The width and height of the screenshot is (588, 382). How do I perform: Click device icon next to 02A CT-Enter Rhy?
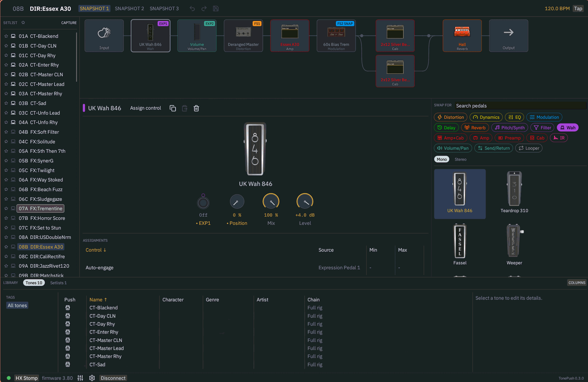click(x=13, y=65)
